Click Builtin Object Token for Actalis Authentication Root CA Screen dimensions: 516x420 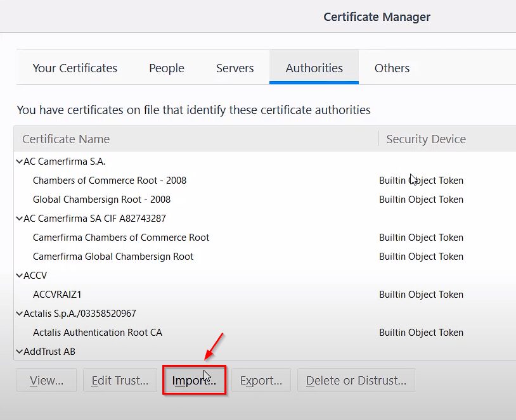coord(421,333)
